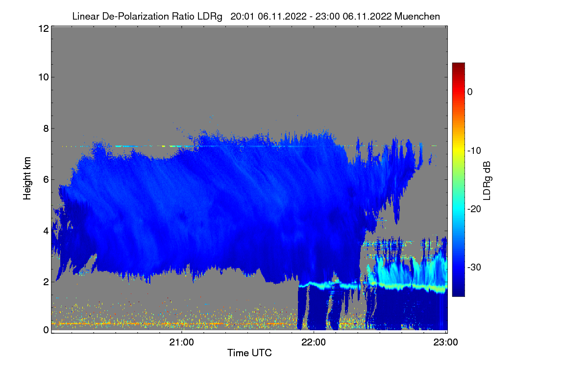Click the 'Time UTC' axis label

pyautogui.click(x=249, y=352)
